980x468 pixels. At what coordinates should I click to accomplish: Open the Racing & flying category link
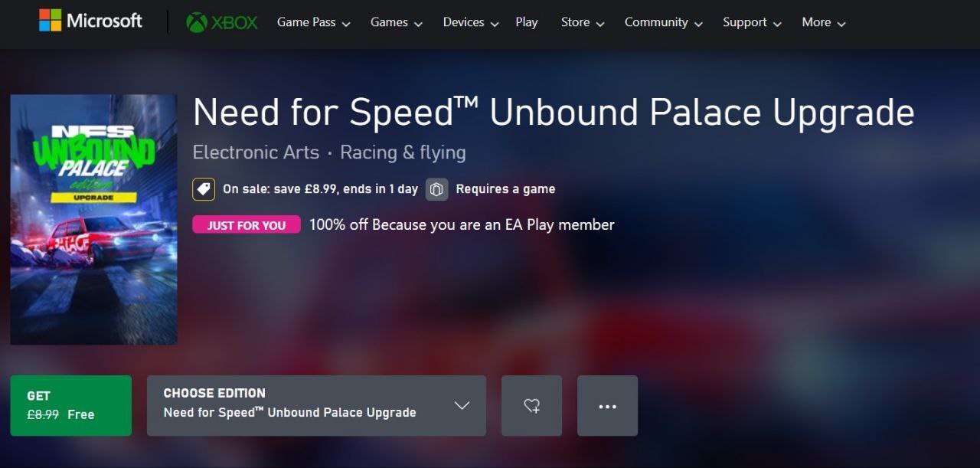[403, 152]
